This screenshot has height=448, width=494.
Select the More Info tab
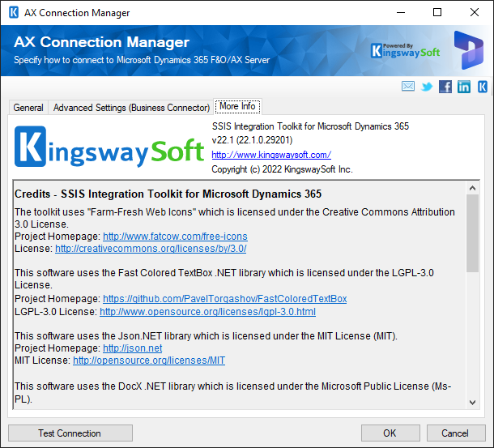[237, 106]
